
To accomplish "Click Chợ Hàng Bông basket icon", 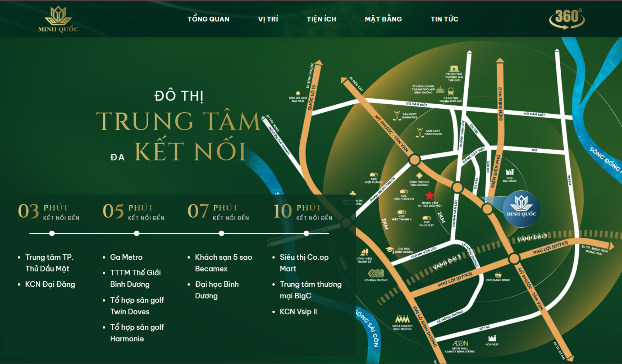I will tap(498, 275).
